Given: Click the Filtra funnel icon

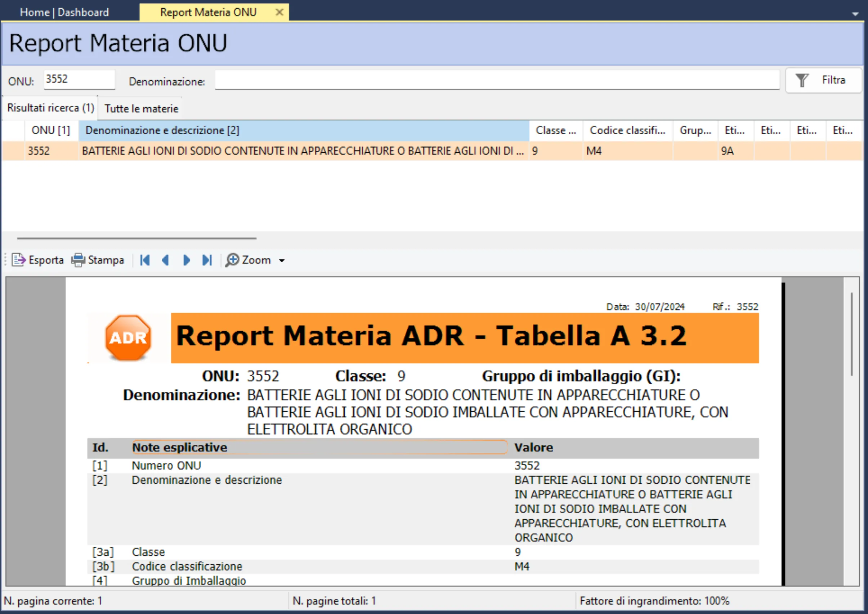Looking at the screenshot, I should (x=803, y=80).
